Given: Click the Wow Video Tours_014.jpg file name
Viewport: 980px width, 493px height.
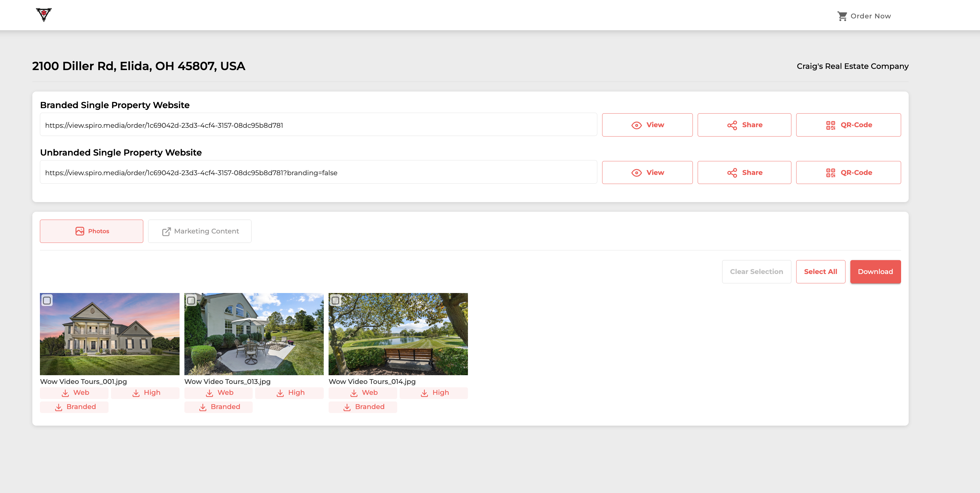Looking at the screenshot, I should pos(372,381).
